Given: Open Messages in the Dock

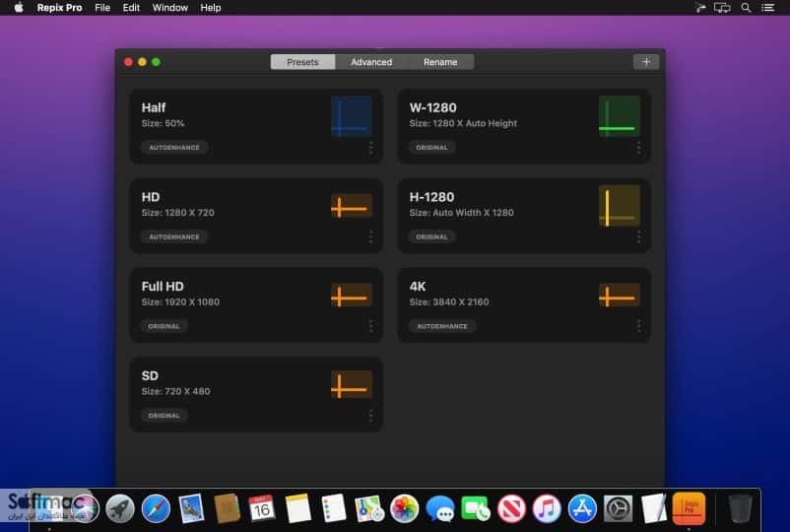Looking at the screenshot, I should pyautogui.click(x=440, y=508).
